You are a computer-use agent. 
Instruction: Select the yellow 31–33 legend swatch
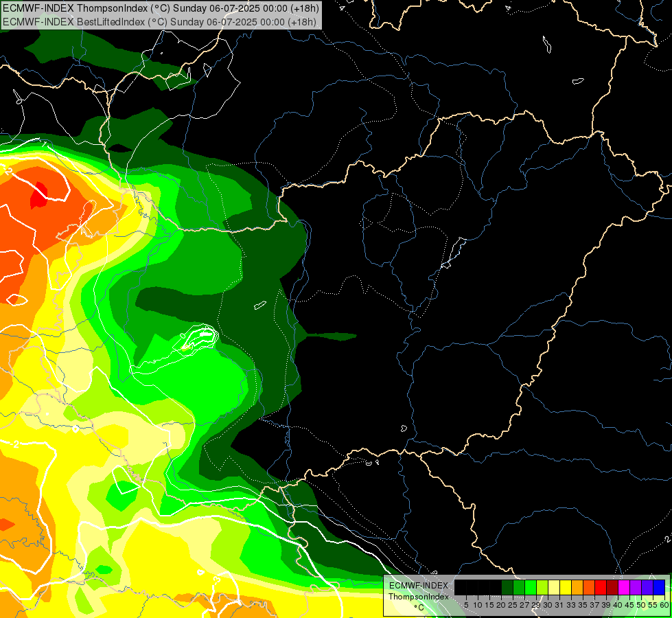pos(566,587)
